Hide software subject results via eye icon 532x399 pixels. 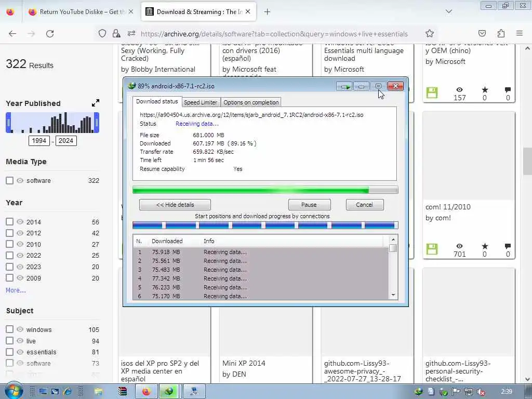coord(20,363)
